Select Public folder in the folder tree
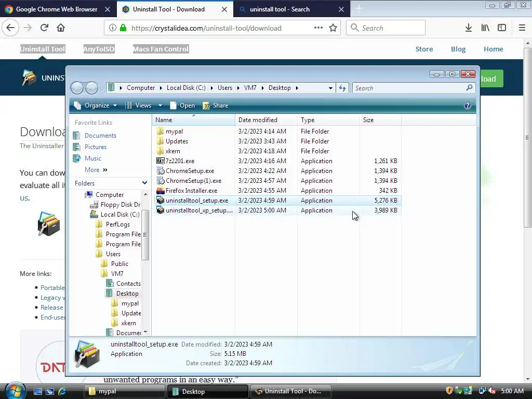The image size is (532, 399). click(119, 263)
